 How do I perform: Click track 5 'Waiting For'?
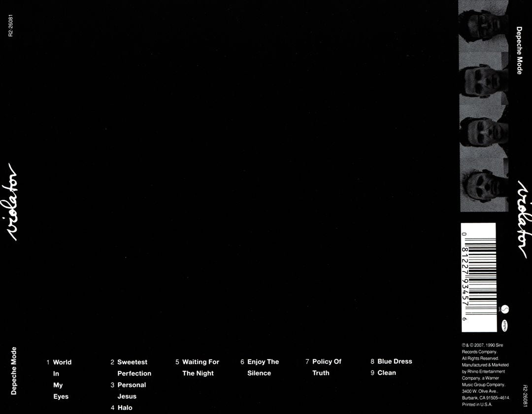tap(201, 362)
